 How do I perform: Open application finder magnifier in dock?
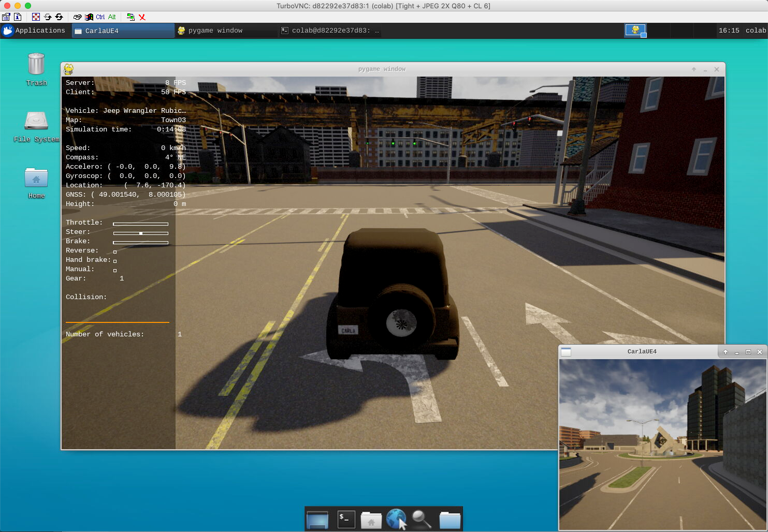[422, 520]
